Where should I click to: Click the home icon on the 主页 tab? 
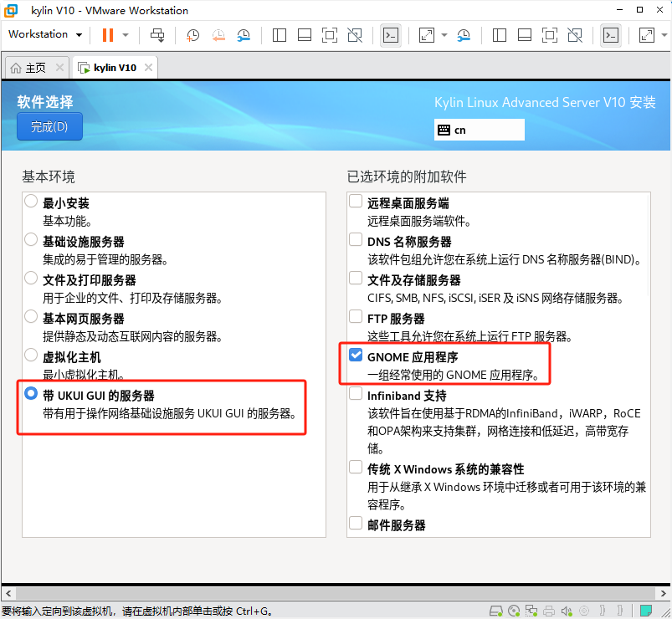16,68
